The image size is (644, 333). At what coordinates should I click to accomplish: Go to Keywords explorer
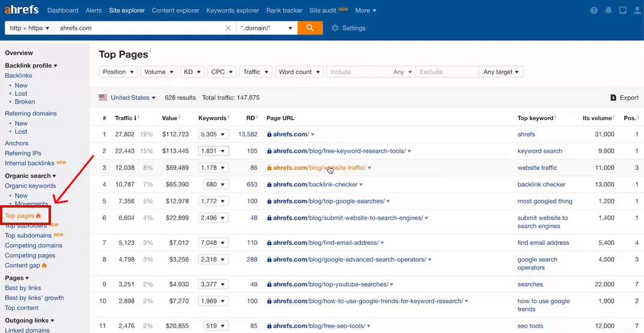[233, 11]
